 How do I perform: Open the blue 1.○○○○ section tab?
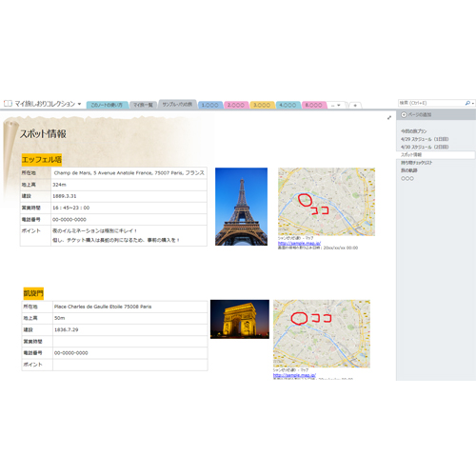click(210, 105)
